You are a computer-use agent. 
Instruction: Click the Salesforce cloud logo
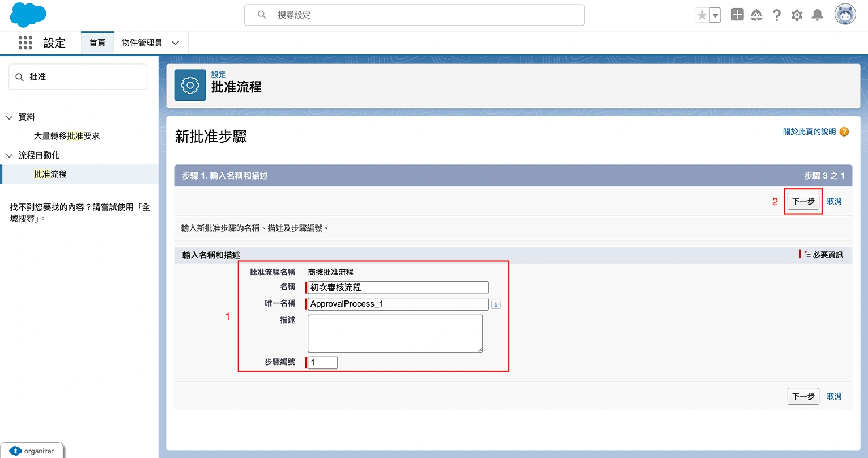(28, 15)
